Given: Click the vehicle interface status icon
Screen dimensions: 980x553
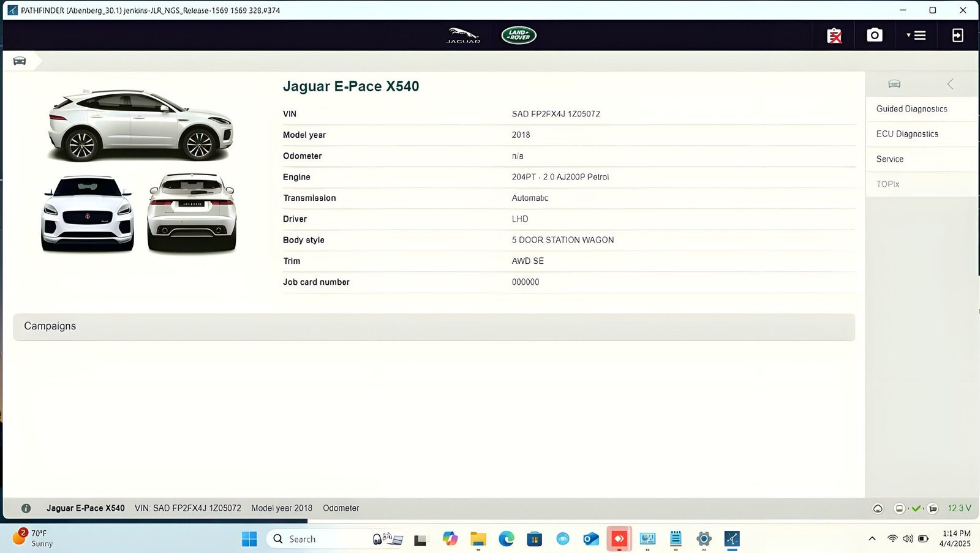Looking at the screenshot, I should [x=933, y=508].
